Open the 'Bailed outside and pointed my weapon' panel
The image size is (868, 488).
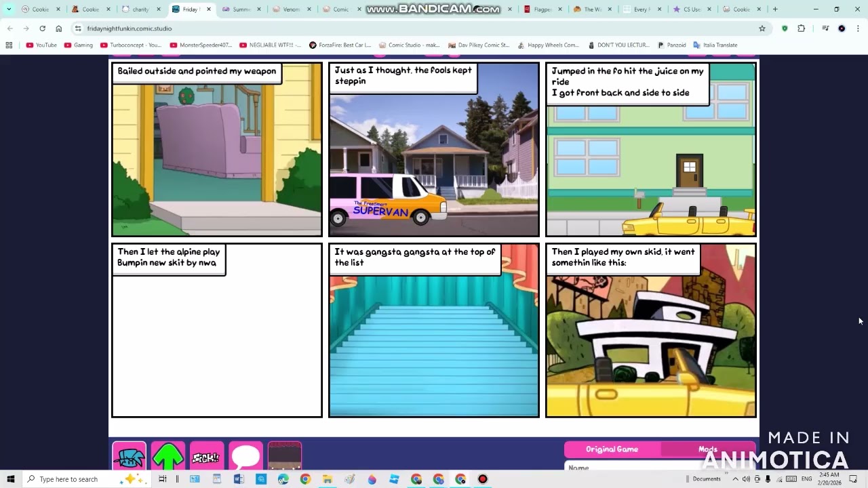tap(217, 150)
